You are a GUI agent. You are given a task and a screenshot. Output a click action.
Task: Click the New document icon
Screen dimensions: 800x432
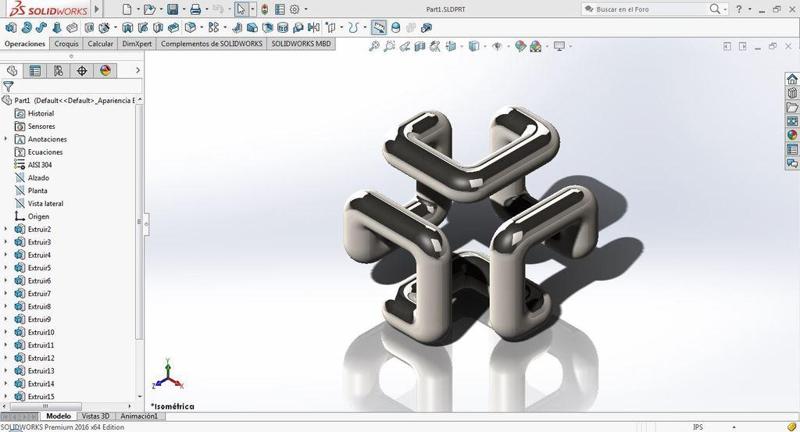pos(127,9)
